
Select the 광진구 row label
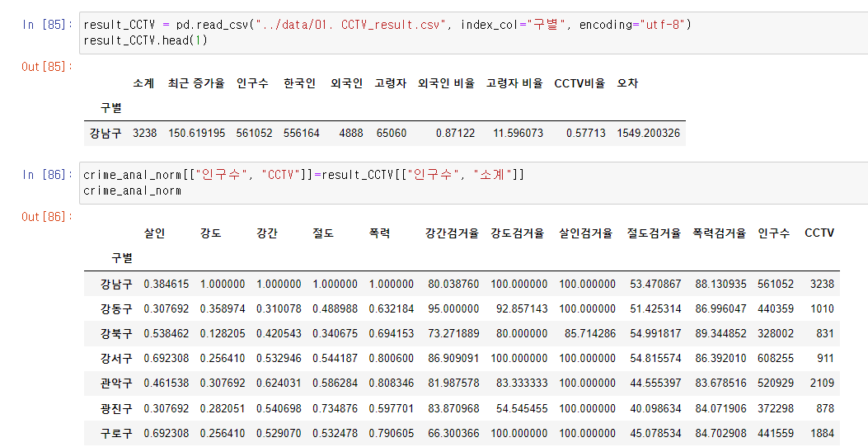[116, 408]
